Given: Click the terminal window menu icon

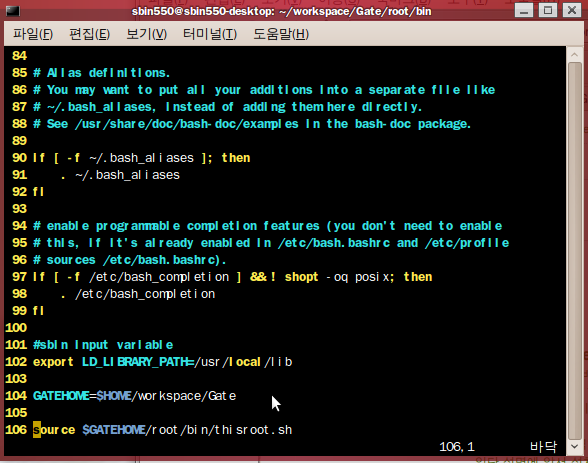Looking at the screenshot, I should pyautogui.click(x=13, y=11).
